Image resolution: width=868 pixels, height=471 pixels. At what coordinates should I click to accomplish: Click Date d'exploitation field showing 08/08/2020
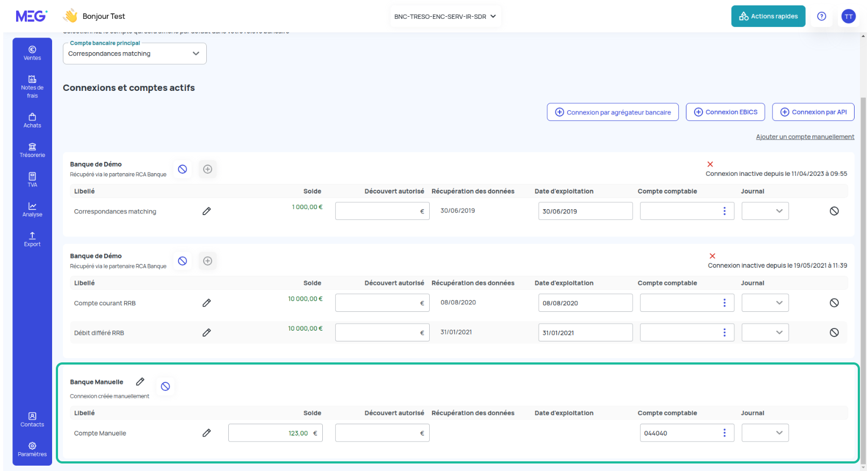[x=585, y=303]
